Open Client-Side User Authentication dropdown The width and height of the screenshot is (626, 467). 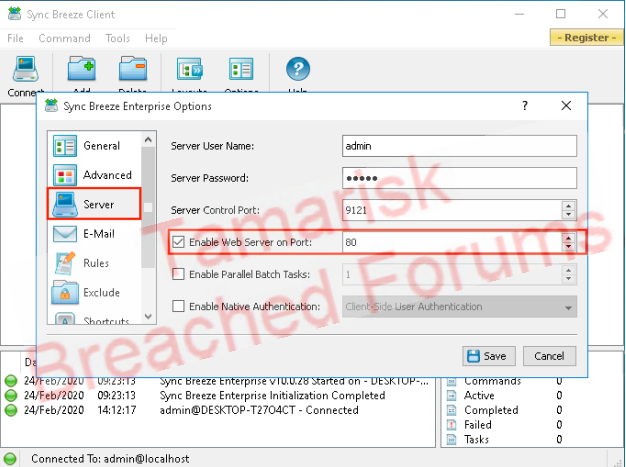(459, 307)
